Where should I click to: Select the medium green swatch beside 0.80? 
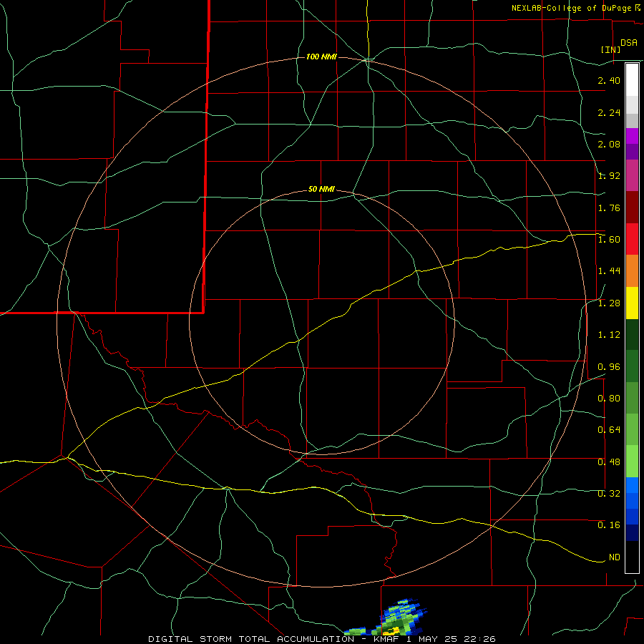click(x=632, y=398)
